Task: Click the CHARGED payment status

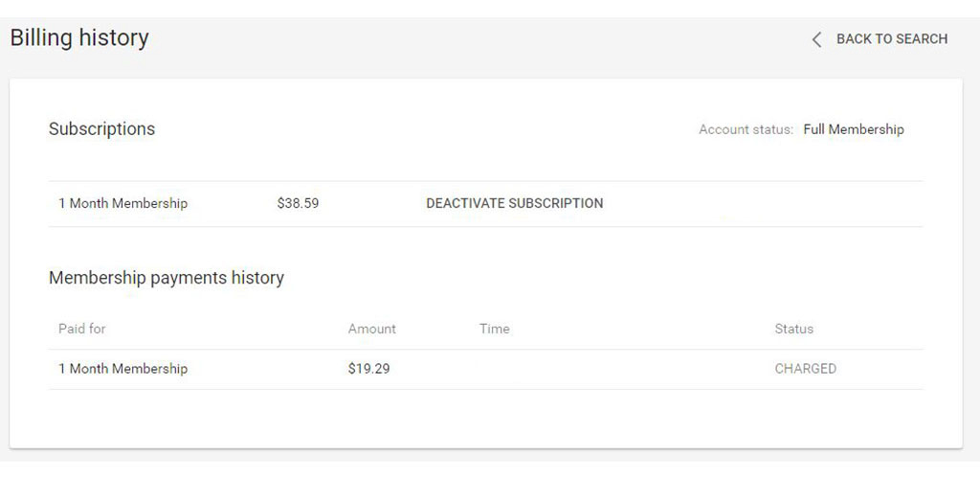Action: [805, 369]
